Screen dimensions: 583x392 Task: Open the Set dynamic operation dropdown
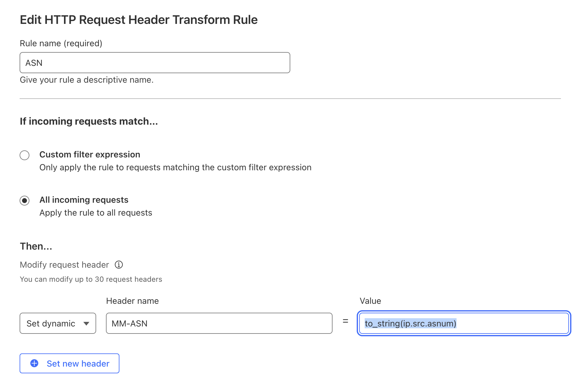58,323
